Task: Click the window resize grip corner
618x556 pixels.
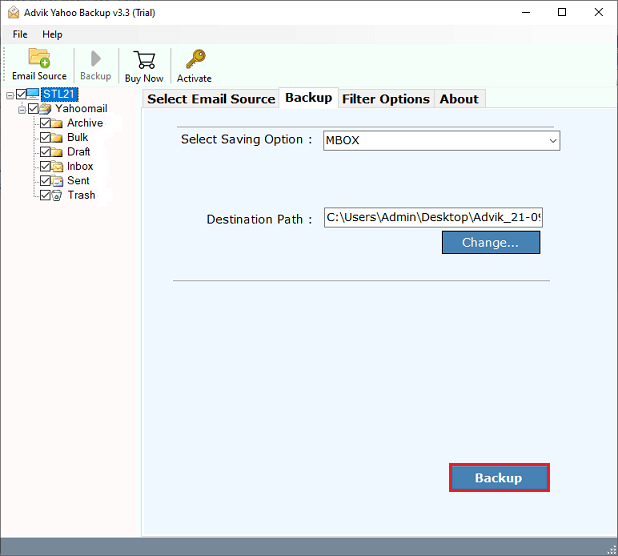Action: tap(612, 550)
